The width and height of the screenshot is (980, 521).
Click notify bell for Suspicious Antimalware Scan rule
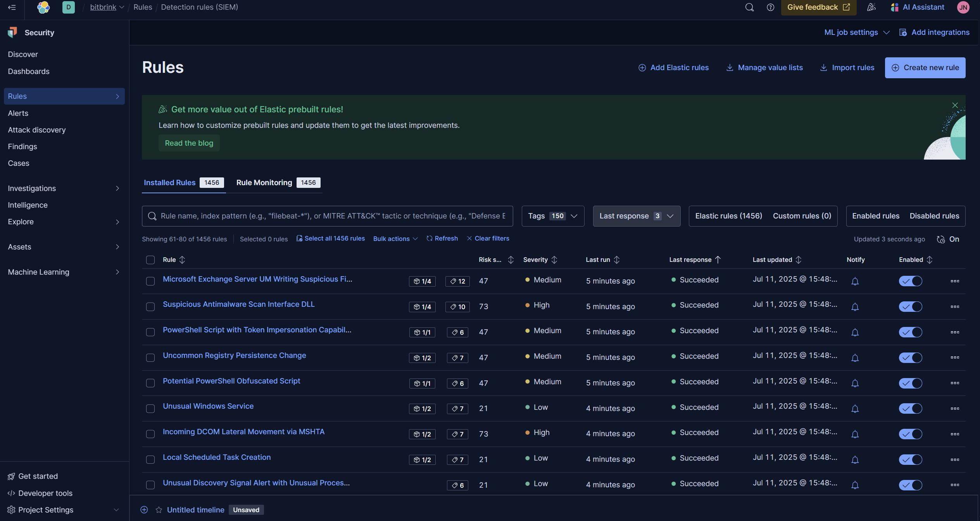855,307
